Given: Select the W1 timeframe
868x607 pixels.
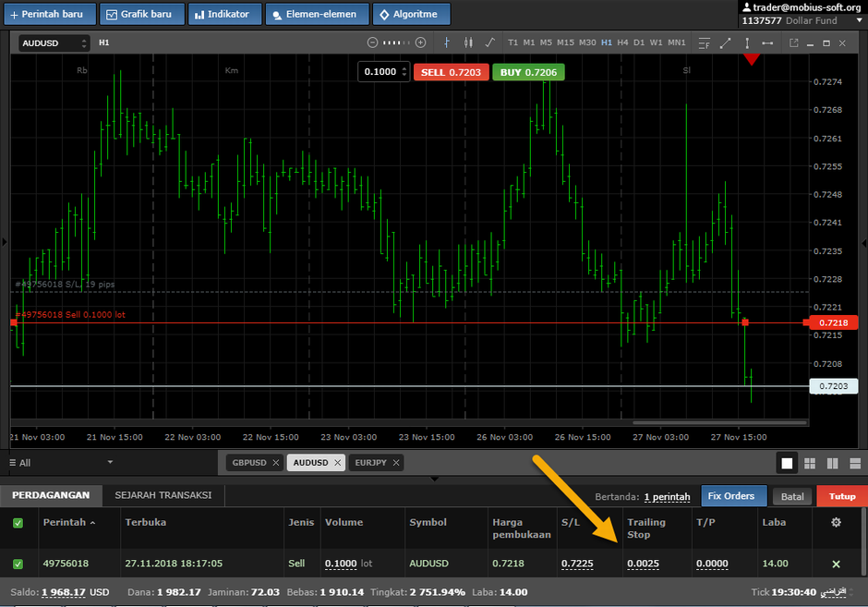Looking at the screenshot, I should point(656,42).
